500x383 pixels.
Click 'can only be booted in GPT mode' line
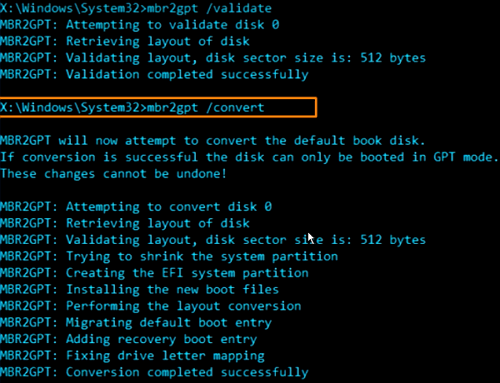(x=249, y=157)
